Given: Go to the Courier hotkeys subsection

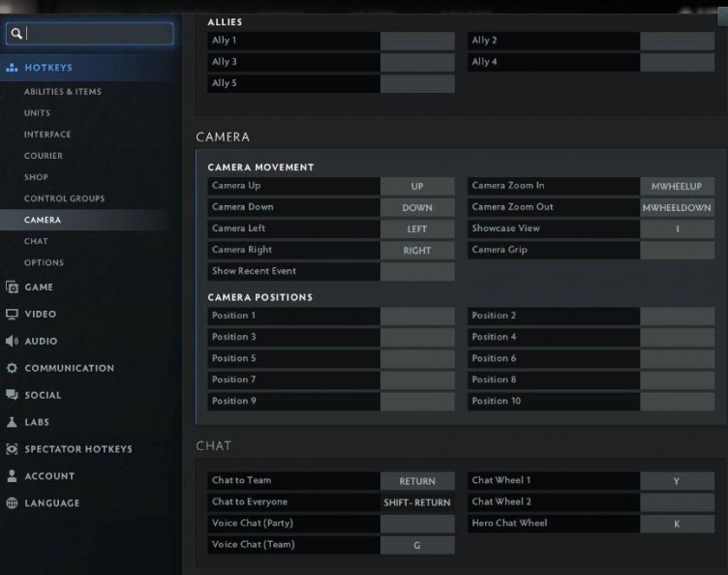Looking at the screenshot, I should click(x=43, y=156).
